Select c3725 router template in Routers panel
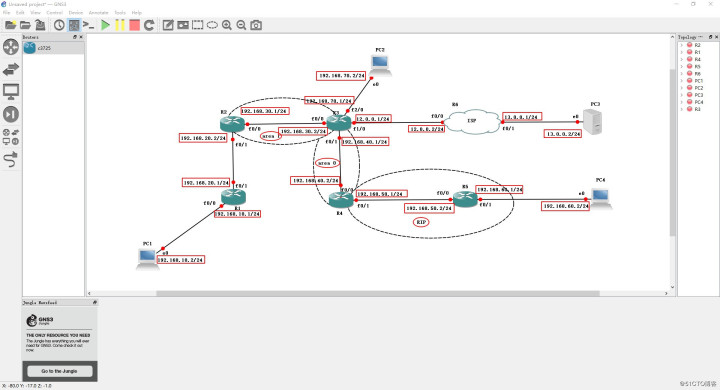 (53, 48)
